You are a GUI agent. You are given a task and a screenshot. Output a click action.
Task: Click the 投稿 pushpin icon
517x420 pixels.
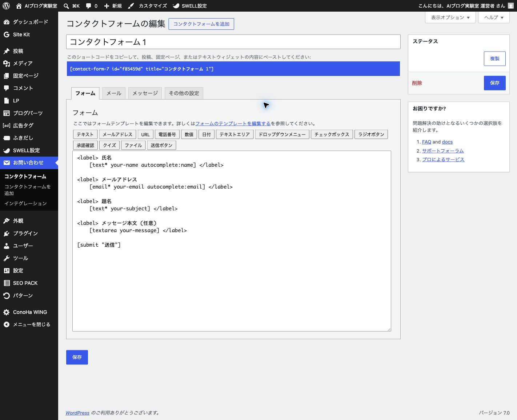coord(7,51)
